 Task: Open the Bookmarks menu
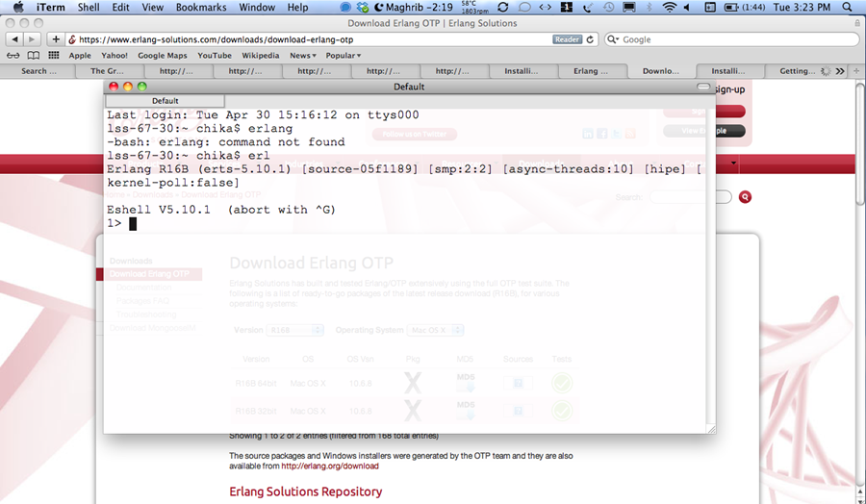(201, 7)
